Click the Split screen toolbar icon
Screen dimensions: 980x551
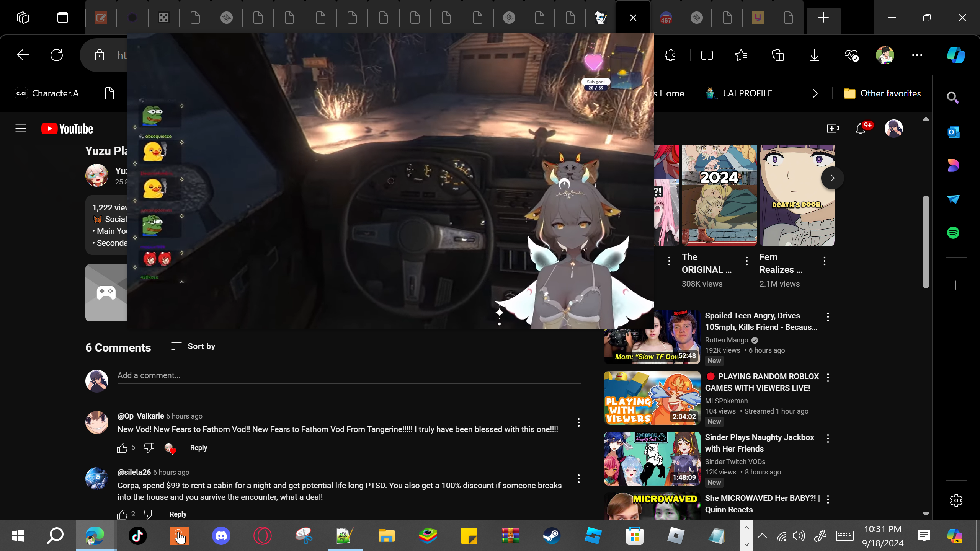coord(707,55)
